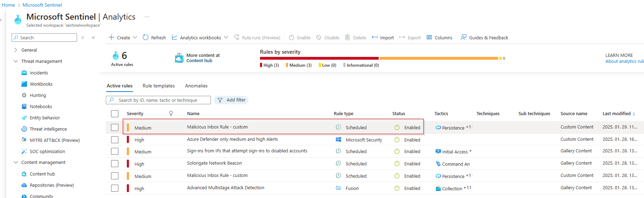Image resolution: width=644 pixels, height=198 pixels.
Task: Open Threat intelligence section
Action: tap(48, 129)
